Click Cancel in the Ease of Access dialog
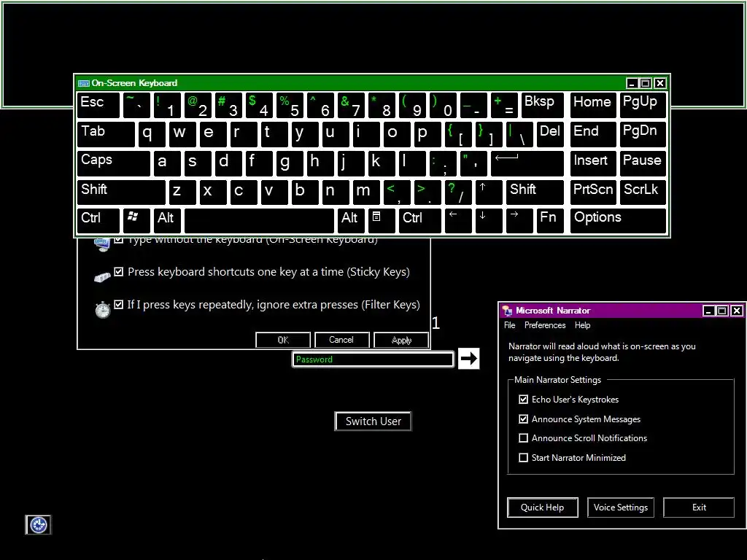Image resolution: width=747 pixels, height=560 pixels. tap(341, 340)
